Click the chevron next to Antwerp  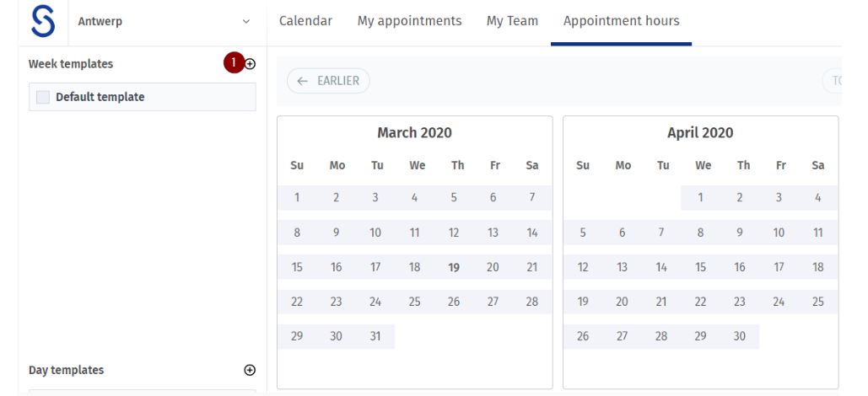pos(246,22)
